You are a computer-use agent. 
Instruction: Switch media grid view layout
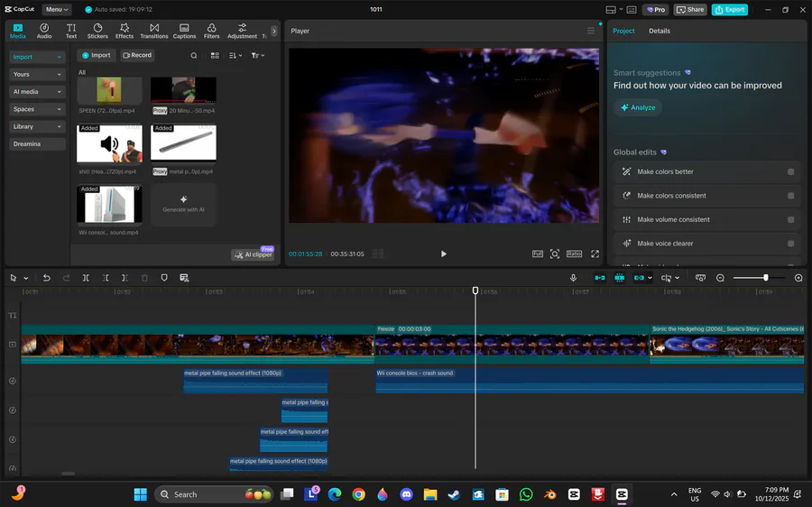215,55
